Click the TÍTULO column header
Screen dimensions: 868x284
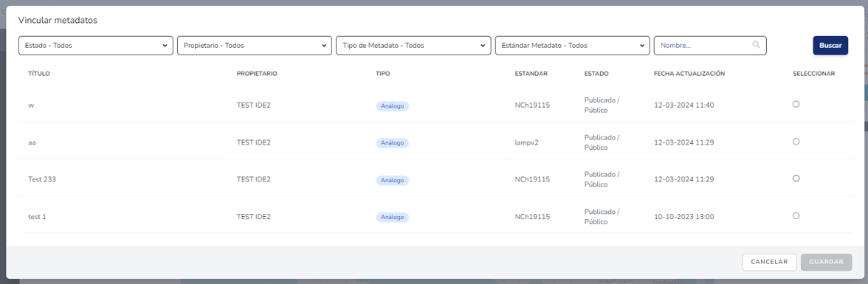[x=39, y=74]
